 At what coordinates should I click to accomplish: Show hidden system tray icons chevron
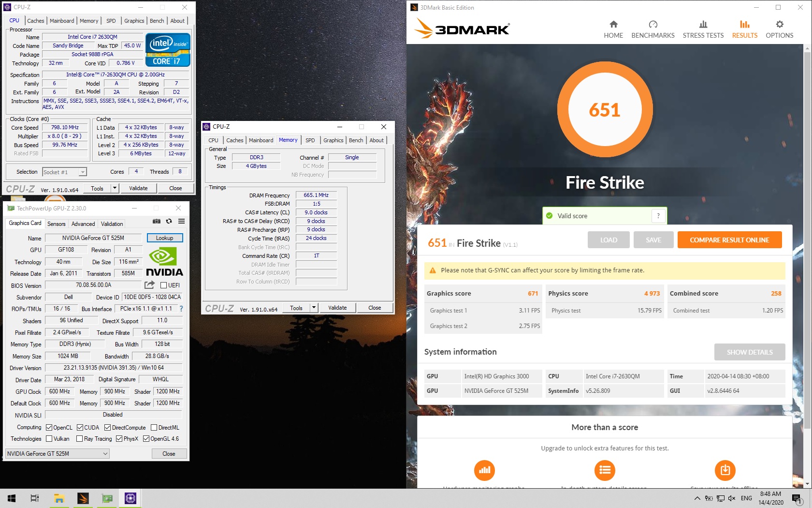coord(697,498)
